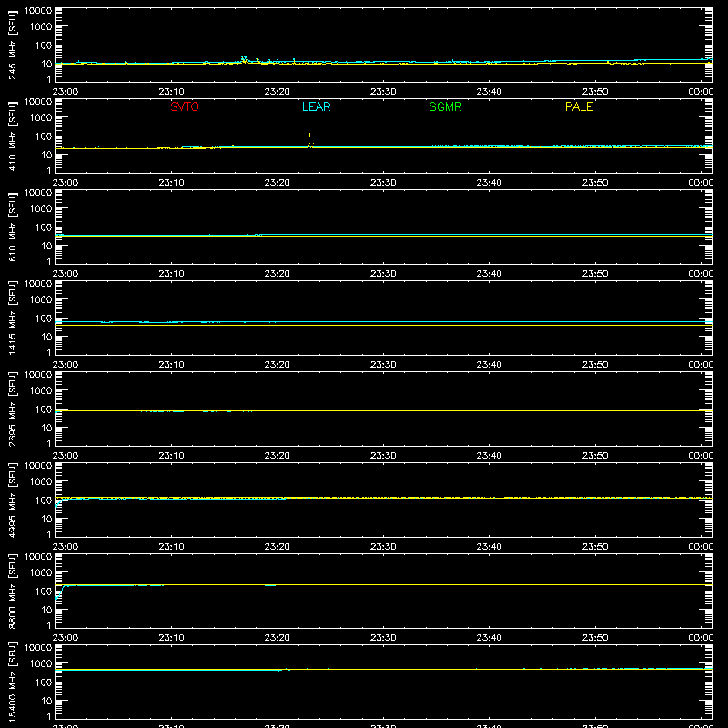Click the yellow PALE station label
728x728 pixels.
(579, 106)
